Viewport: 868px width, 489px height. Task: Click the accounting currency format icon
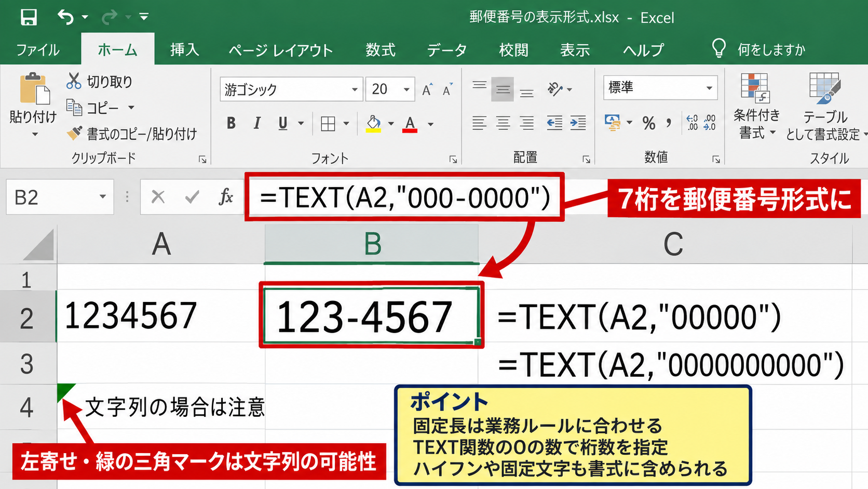613,123
